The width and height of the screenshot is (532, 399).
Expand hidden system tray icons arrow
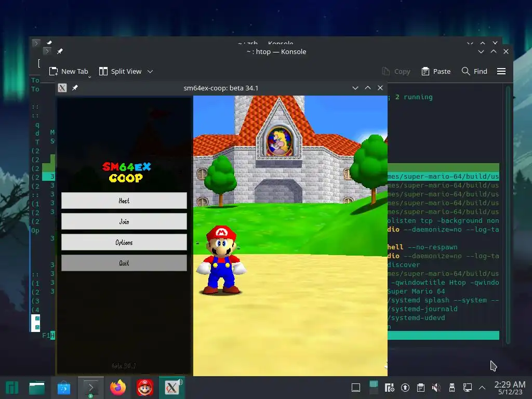tap(482, 388)
